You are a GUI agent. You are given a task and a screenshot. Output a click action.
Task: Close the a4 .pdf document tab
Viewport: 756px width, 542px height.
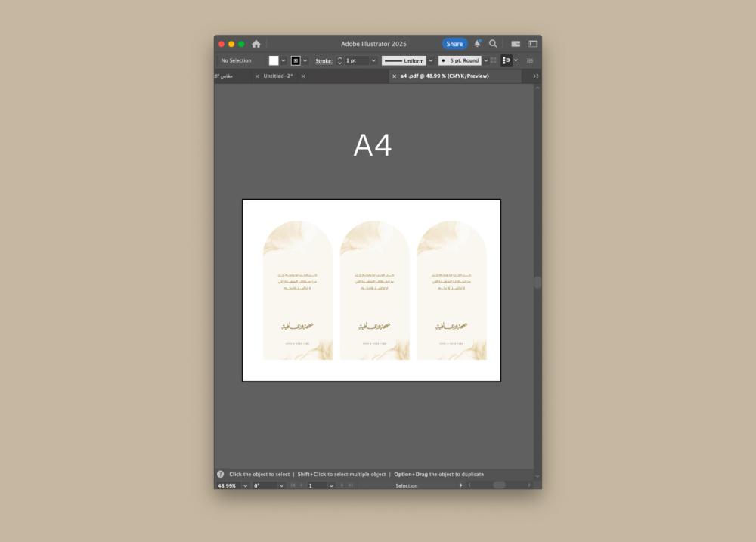click(394, 76)
